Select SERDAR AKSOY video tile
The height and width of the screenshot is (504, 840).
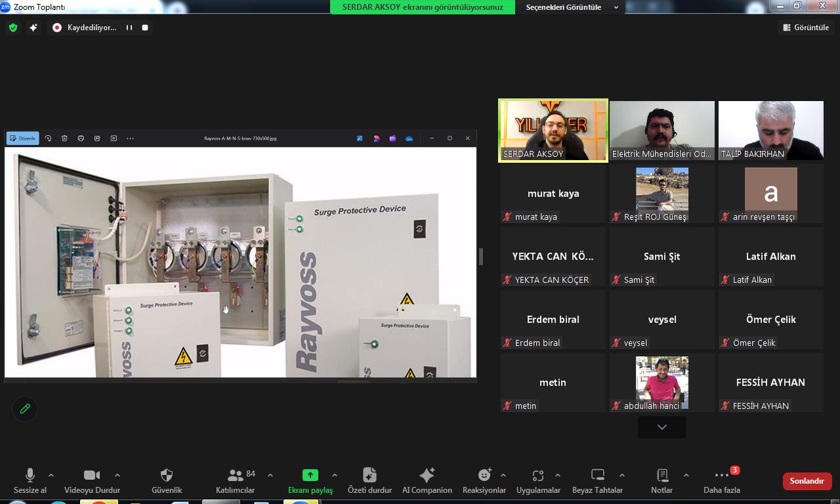point(553,131)
